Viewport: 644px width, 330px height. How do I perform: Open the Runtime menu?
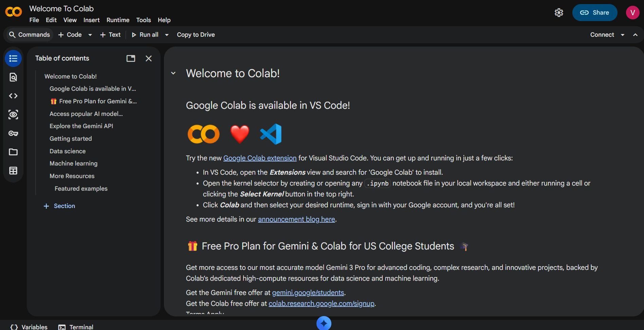118,20
